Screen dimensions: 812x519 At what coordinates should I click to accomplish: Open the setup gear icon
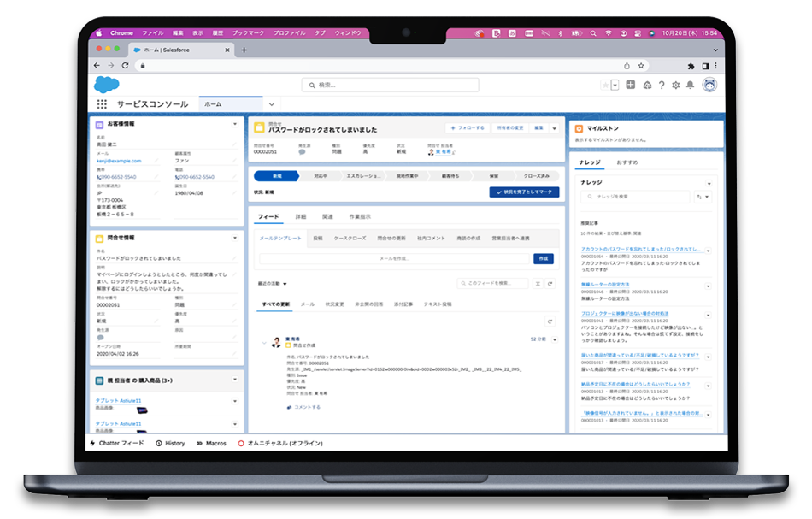[676, 85]
